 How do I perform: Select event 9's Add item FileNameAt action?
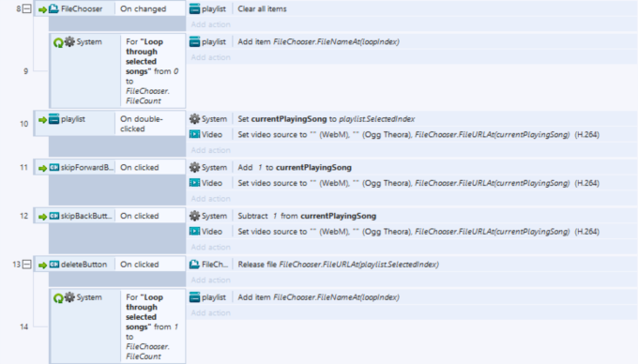pos(412,41)
